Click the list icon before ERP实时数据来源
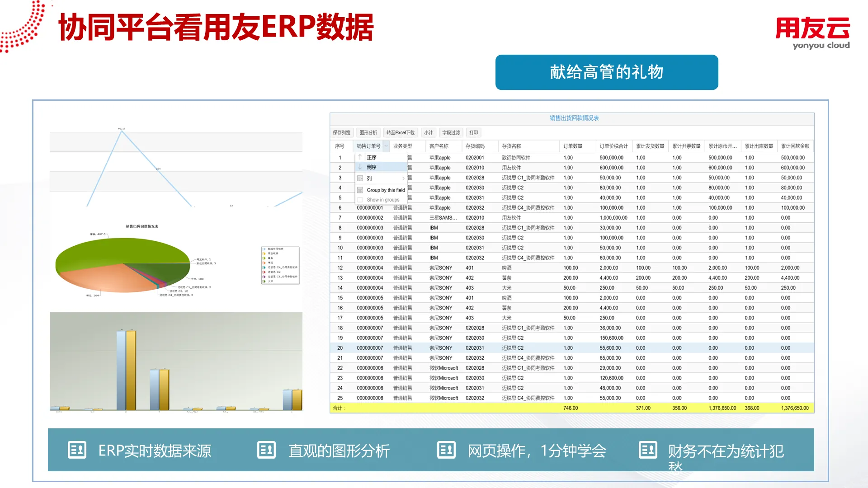Image resolution: width=868 pixels, height=488 pixels. [x=77, y=450]
